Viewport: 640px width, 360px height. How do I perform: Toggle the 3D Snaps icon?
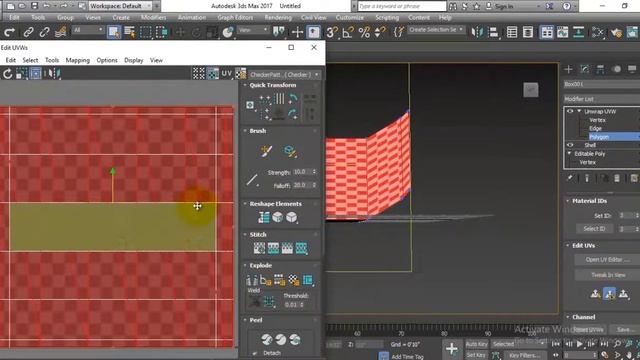point(332,32)
